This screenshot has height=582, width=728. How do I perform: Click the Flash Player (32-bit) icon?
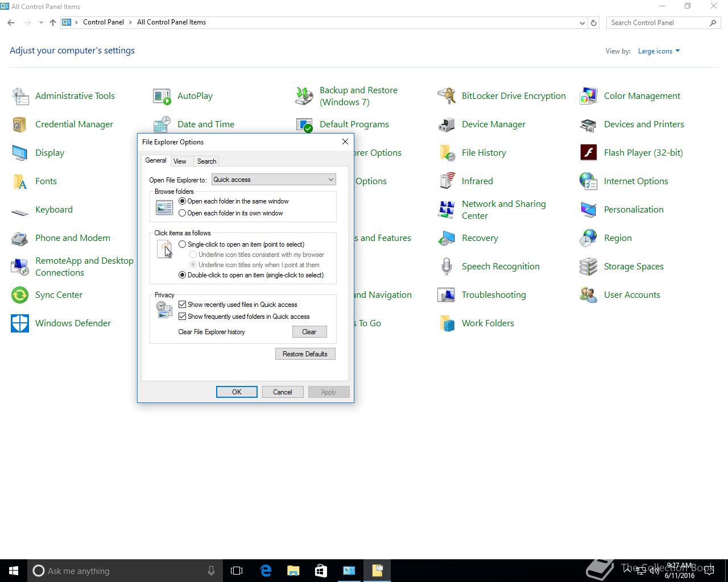point(588,153)
